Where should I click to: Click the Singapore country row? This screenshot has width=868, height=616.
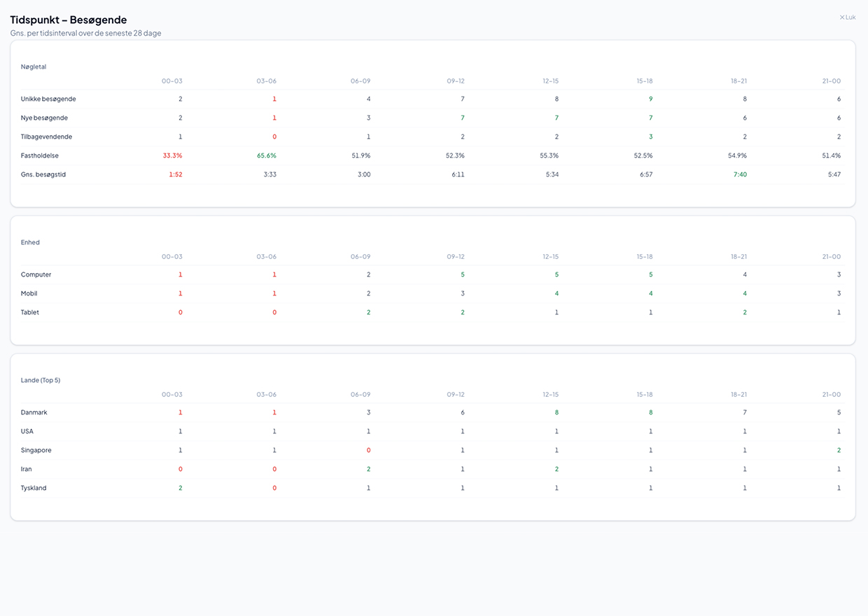pos(36,450)
